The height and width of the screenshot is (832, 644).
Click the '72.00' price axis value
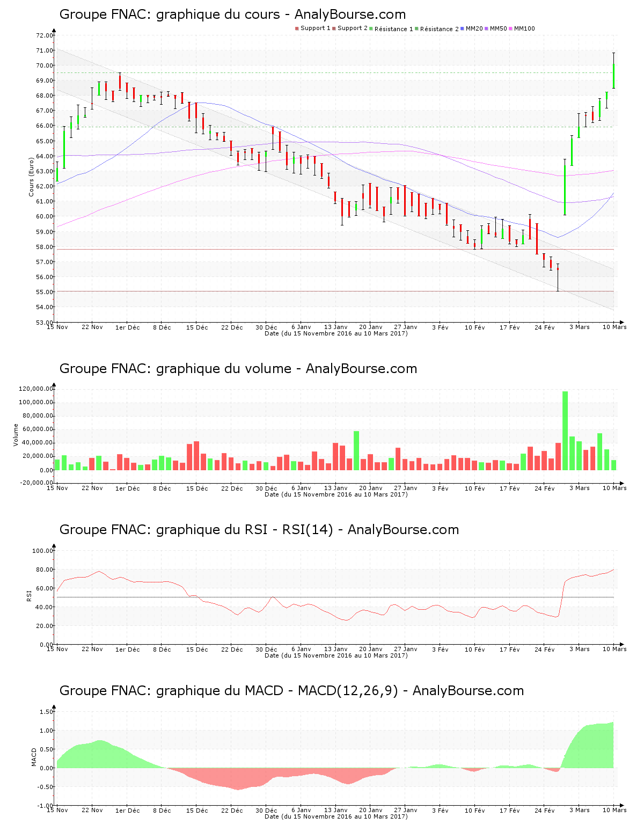pyautogui.click(x=44, y=35)
